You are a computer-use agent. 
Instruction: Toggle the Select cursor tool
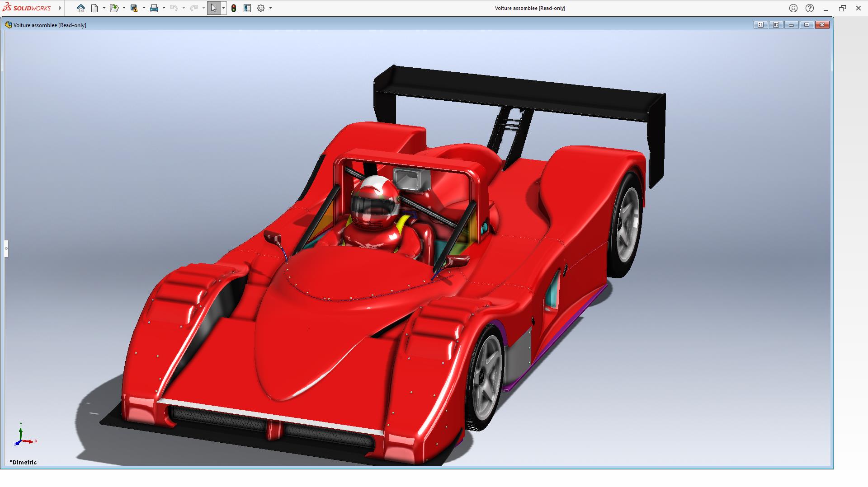pos(213,8)
